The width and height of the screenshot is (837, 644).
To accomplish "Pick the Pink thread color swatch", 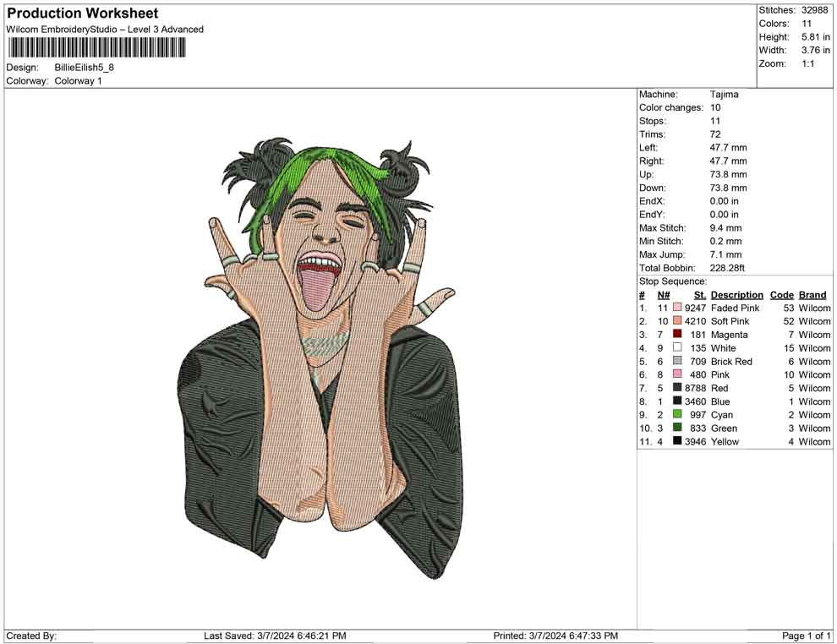I will tap(677, 374).
